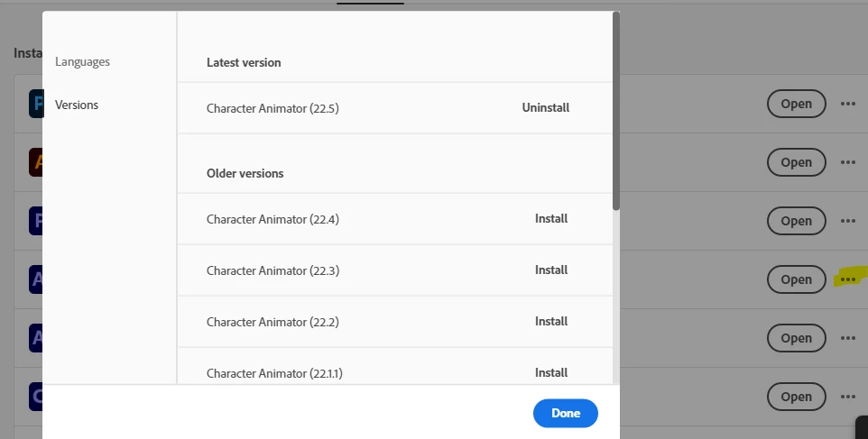Click the blue Done button

[x=565, y=413]
